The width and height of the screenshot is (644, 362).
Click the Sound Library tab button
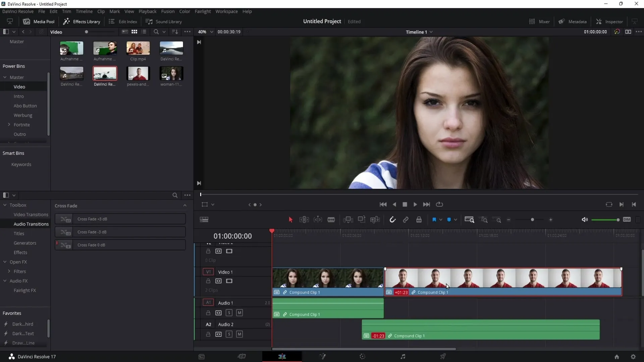click(x=165, y=21)
